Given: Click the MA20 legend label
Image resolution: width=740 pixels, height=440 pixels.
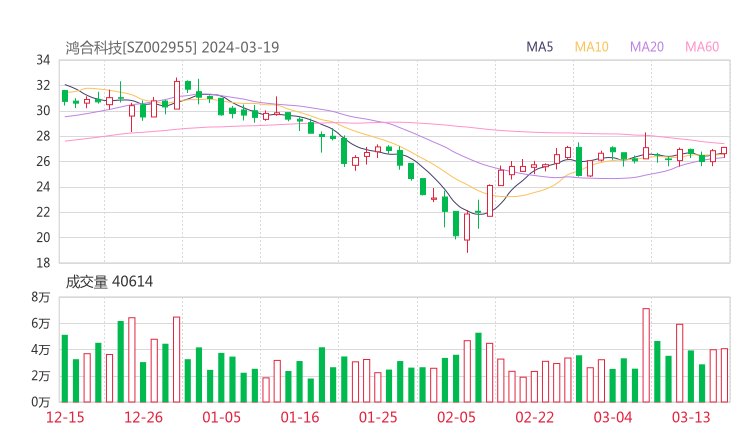Looking at the screenshot, I should [647, 47].
